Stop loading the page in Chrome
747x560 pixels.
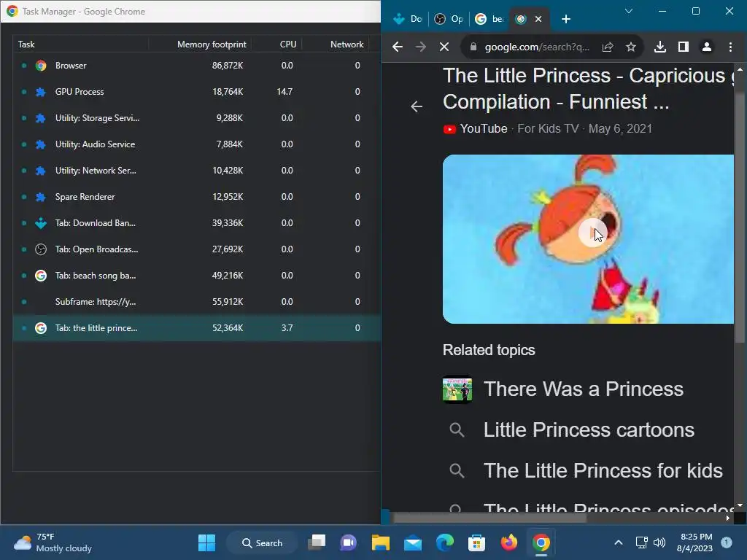444,47
